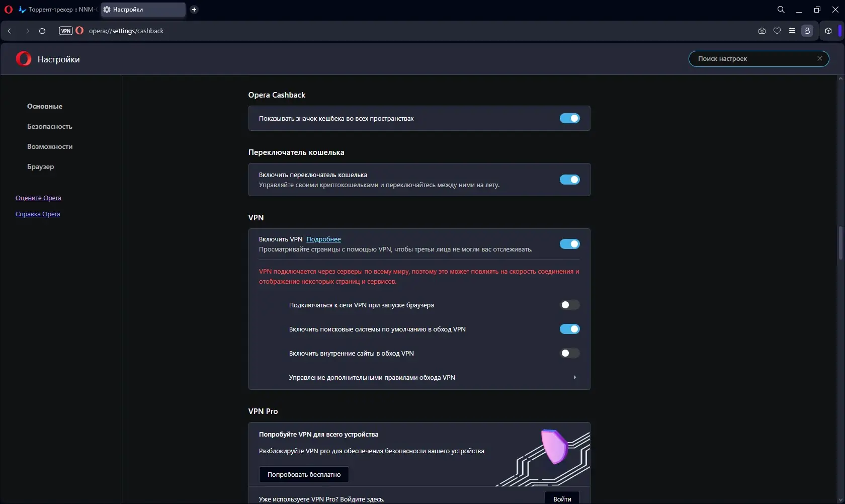Click the Opera site icon in the address bar
Viewport: 845px width, 504px height.
(79, 31)
